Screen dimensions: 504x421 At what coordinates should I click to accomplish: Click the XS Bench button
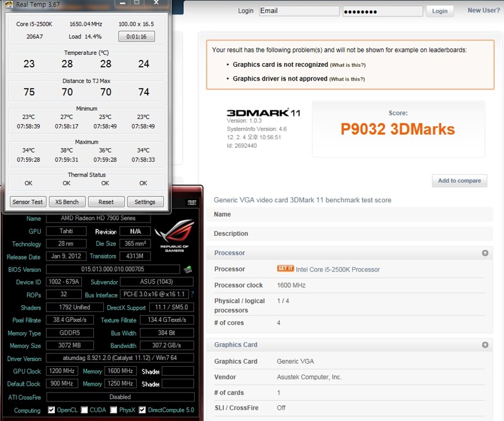(x=67, y=202)
